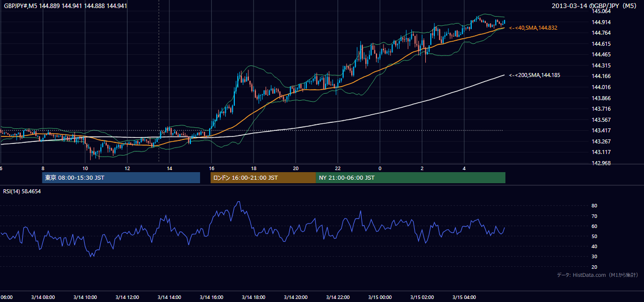
Task: Click the bottom time label 3/15 04:00
Action: click(464, 297)
